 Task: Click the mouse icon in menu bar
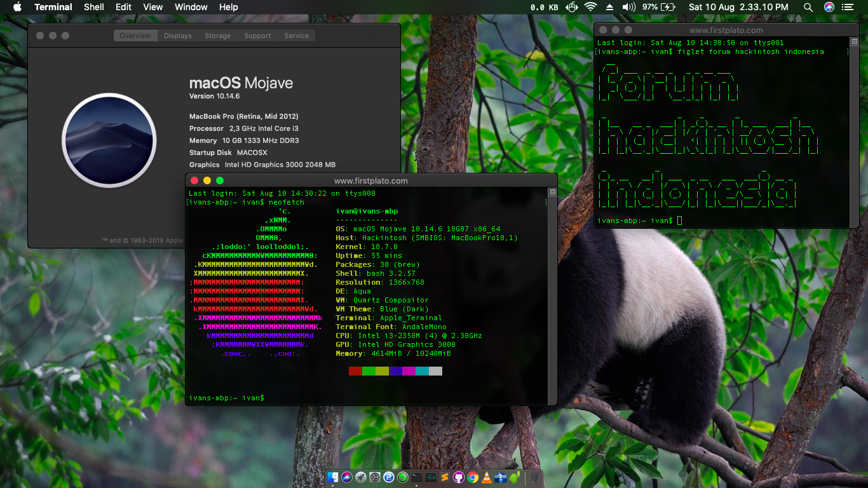(x=571, y=7)
